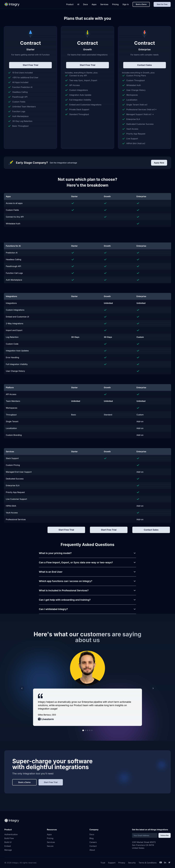Click the Starter plan rocket icon
This screenshot has height=868, width=175.
30,33
